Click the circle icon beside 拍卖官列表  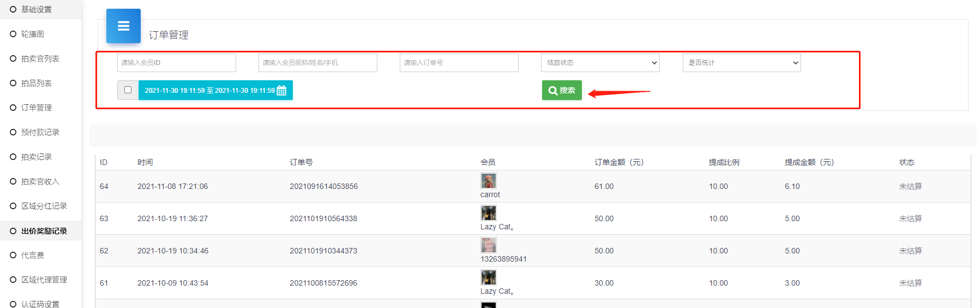pos(13,58)
